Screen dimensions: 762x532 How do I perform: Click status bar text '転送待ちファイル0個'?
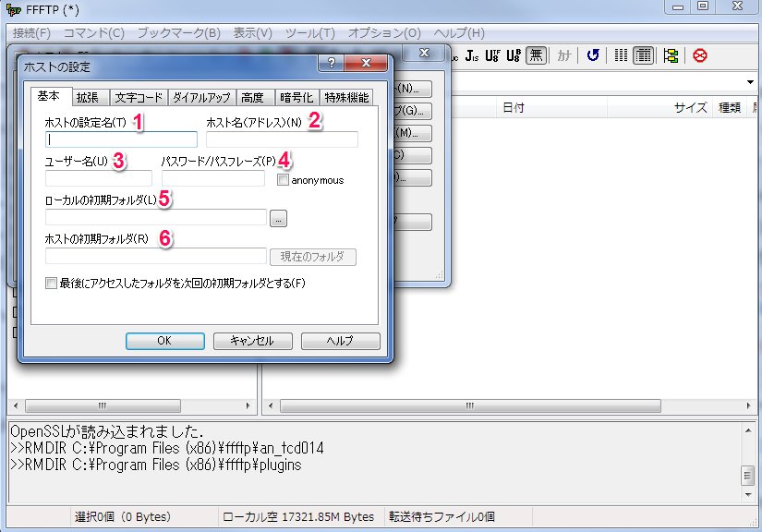[441, 516]
